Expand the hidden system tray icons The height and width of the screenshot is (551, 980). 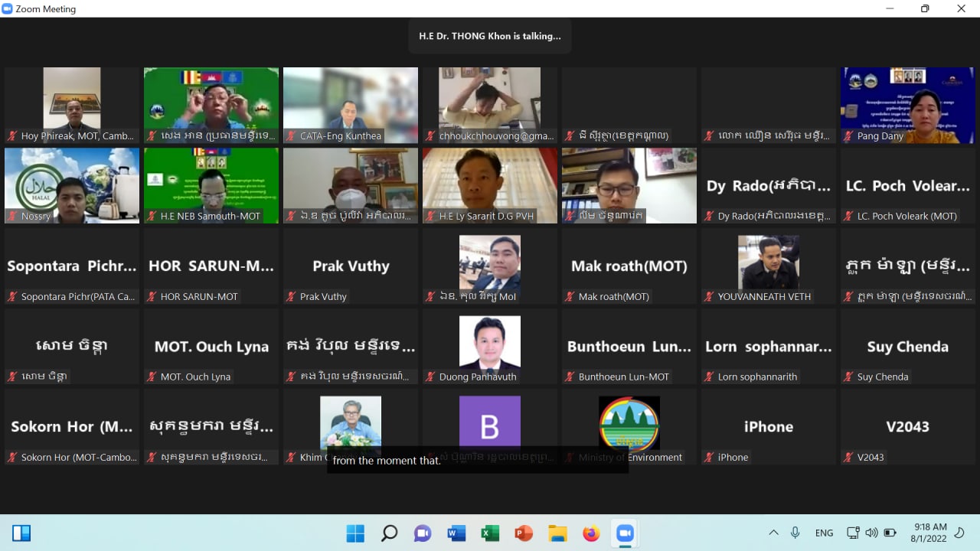point(773,533)
